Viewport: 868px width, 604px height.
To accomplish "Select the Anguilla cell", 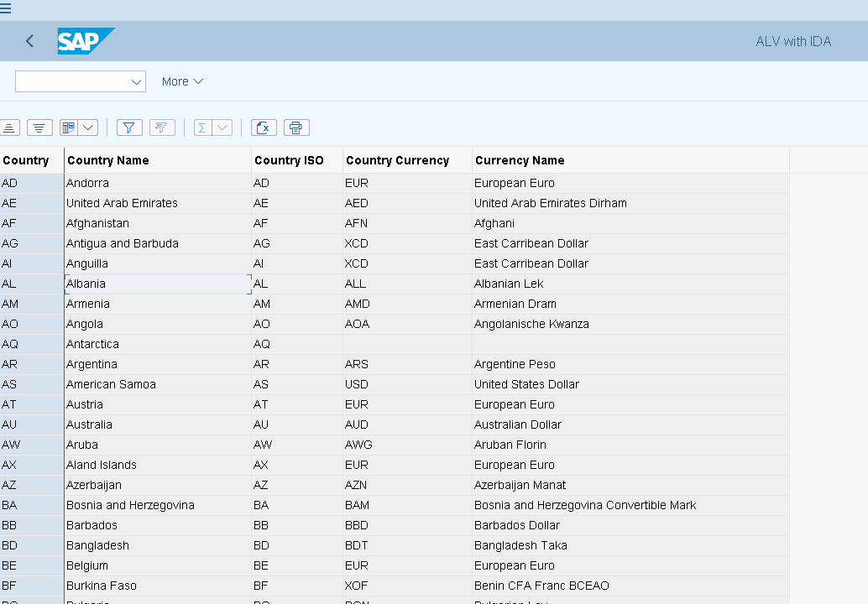I will click(x=158, y=264).
